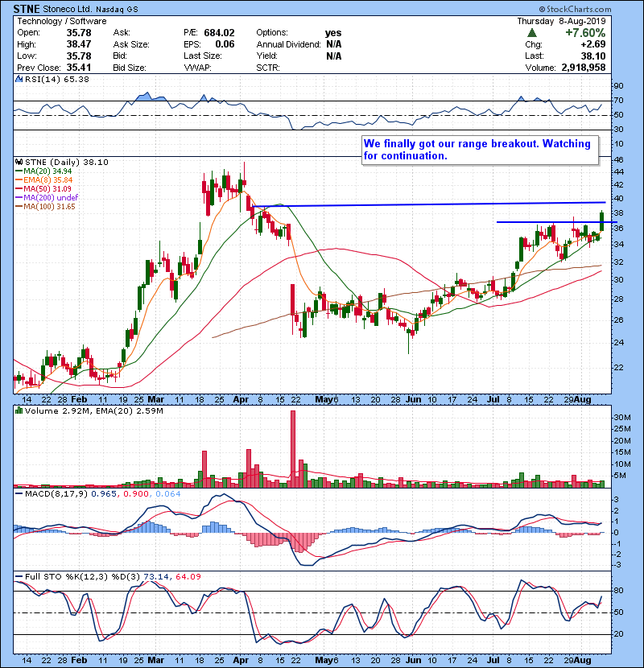
Task: Click the 46 price level on the price axis
Action: tap(618, 160)
